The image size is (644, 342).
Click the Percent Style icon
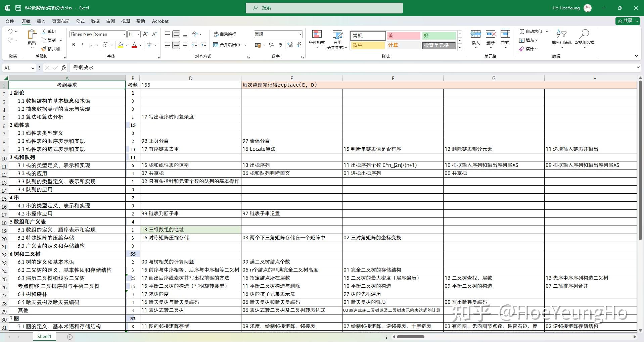coord(272,45)
